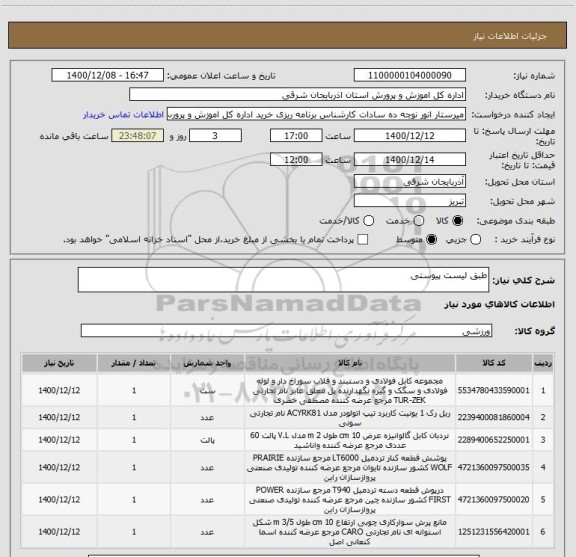
Task: Click the TUR-ZEK cable set item name
Action: (x=350, y=390)
